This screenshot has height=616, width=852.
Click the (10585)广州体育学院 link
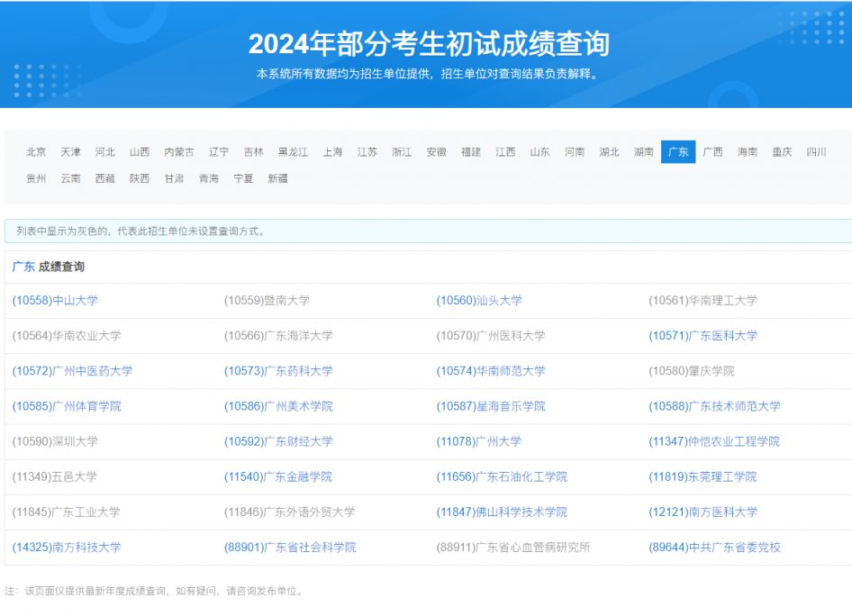(67, 407)
